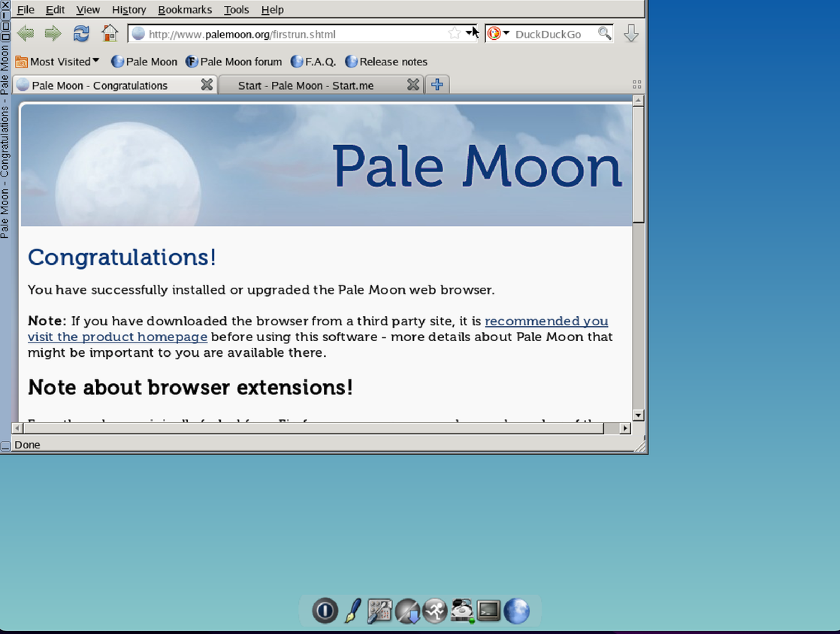Click horizontal scrollbar right arrow
This screenshot has width=840, height=634.
point(625,428)
